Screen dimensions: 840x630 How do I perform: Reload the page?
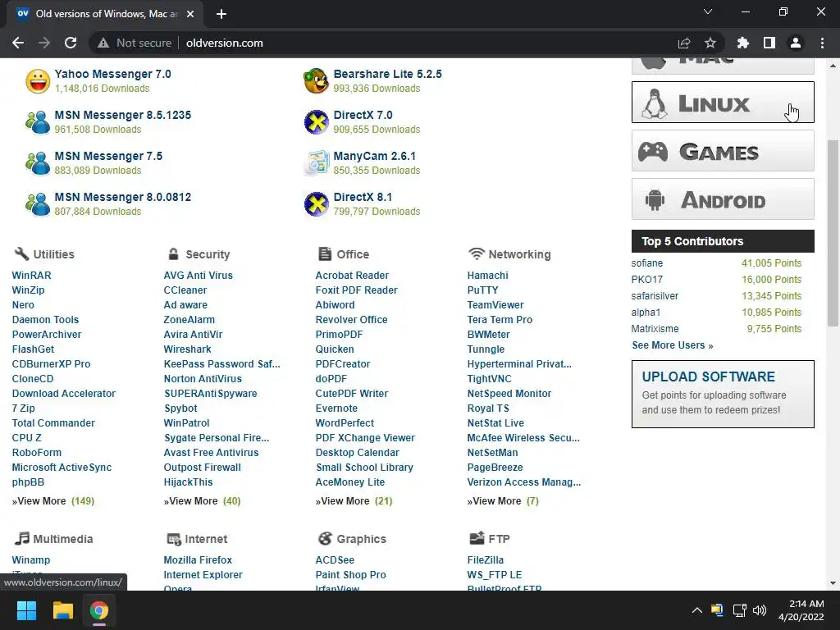[x=71, y=43]
